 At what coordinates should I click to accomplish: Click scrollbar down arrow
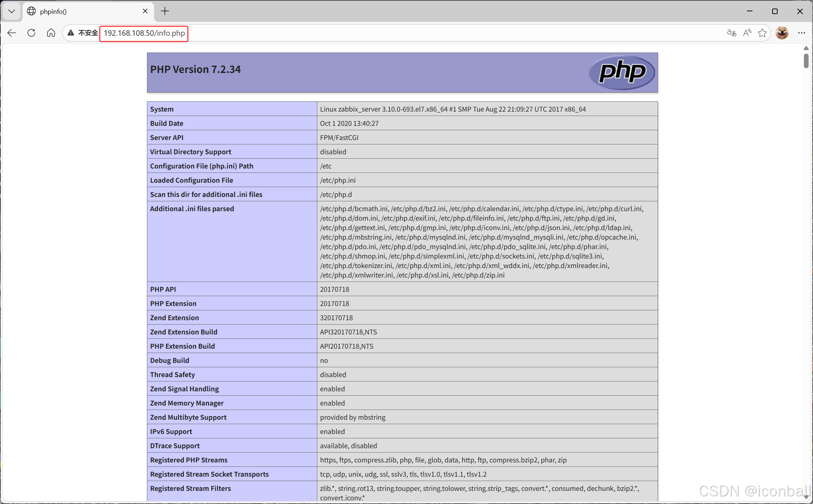[x=806, y=497]
